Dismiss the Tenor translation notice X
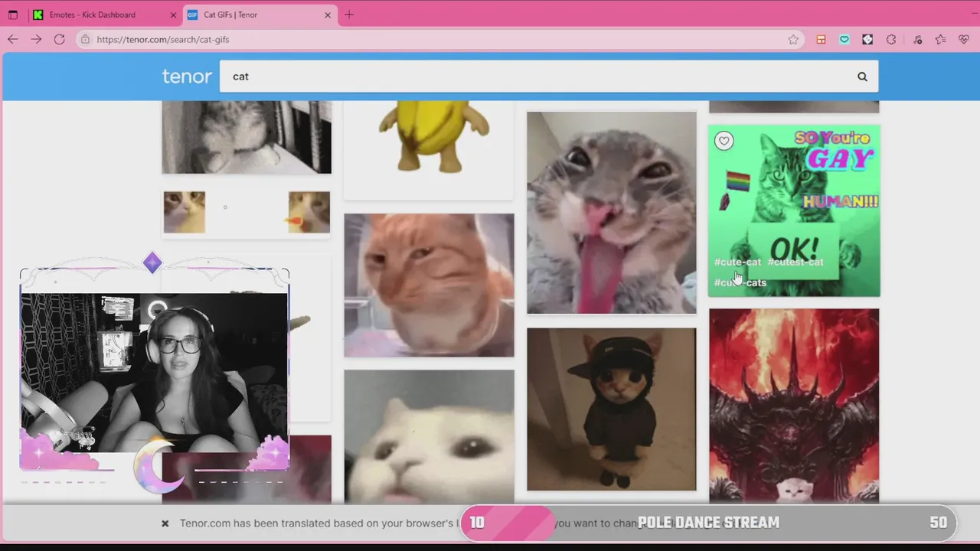Viewport: 980px width, 551px height. (165, 523)
